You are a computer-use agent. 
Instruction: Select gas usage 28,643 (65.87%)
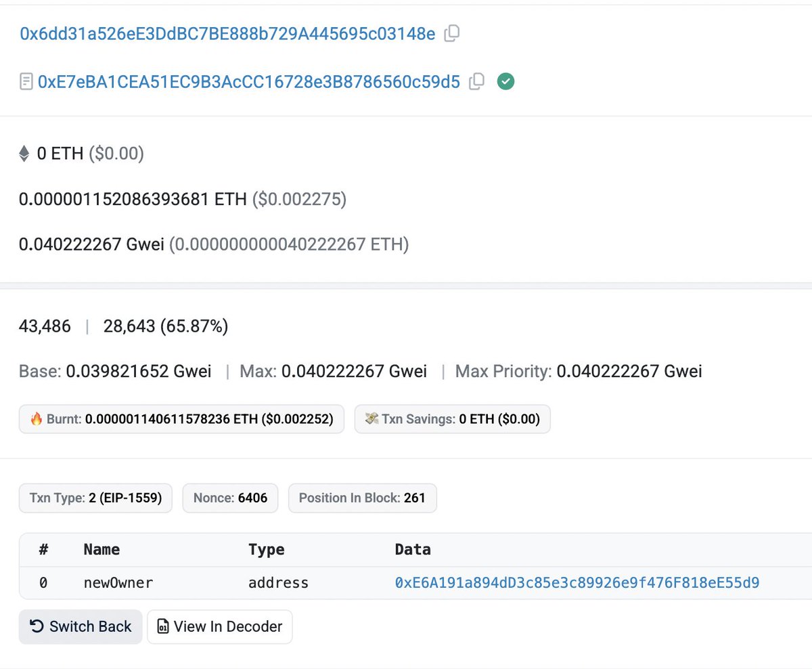[x=166, y=326]
